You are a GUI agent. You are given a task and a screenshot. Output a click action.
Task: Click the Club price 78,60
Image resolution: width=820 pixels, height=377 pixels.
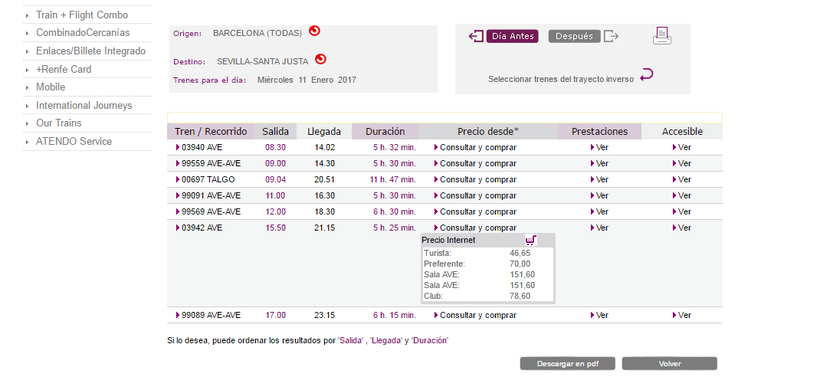tap(520, 296)
